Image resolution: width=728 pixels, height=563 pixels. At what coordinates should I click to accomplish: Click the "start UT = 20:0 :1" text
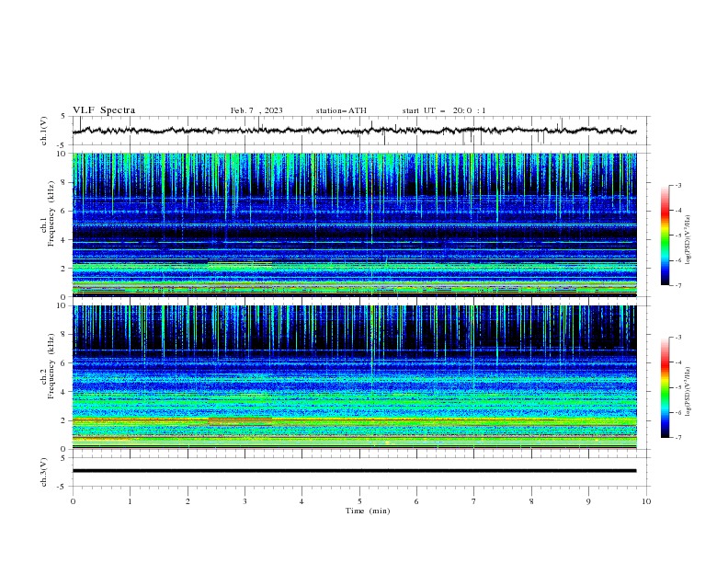click(444, 110)
